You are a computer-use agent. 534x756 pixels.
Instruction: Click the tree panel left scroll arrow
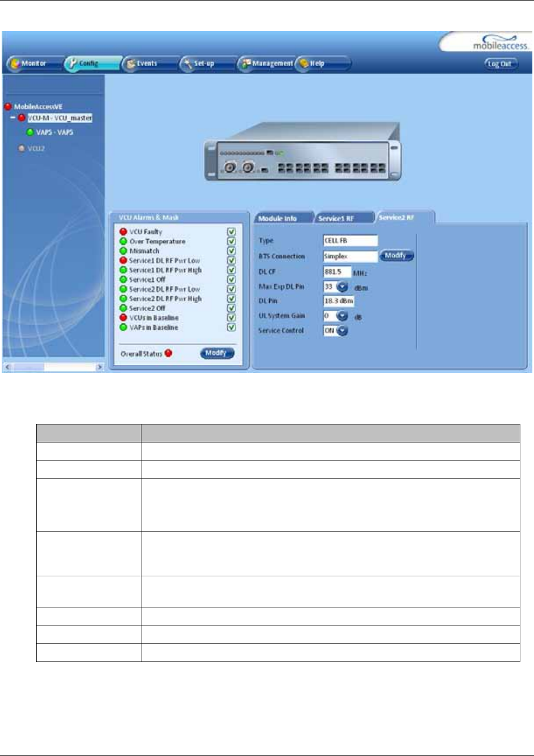pos(8,367)
